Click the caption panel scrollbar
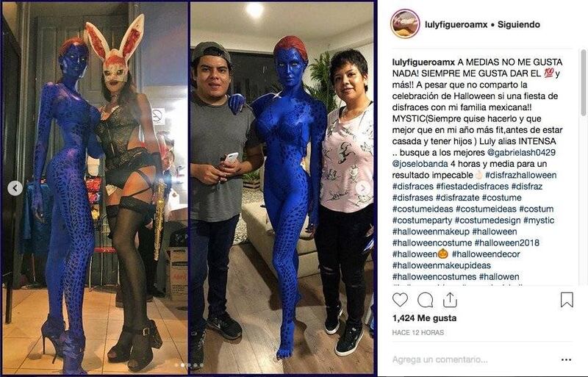Screen dimensions: 588x377 tap(583, 82)
